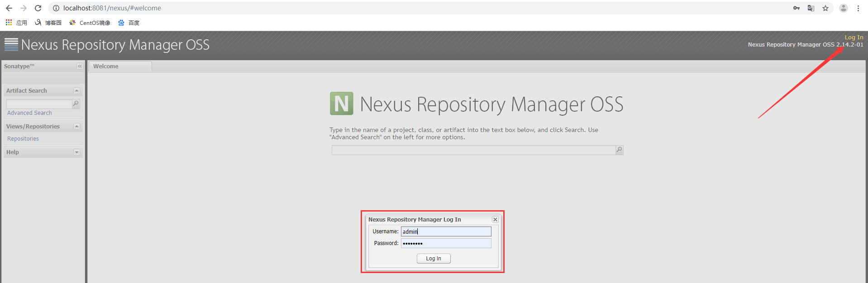This screenshot has height=283, width=868.
Task: Open the Repositories link
Action: click(23, 139)
